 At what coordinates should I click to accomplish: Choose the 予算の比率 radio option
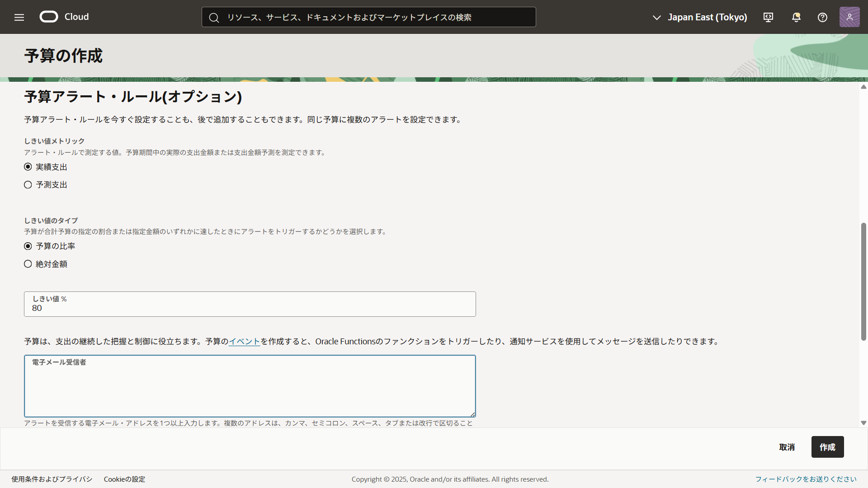[28, 246]
